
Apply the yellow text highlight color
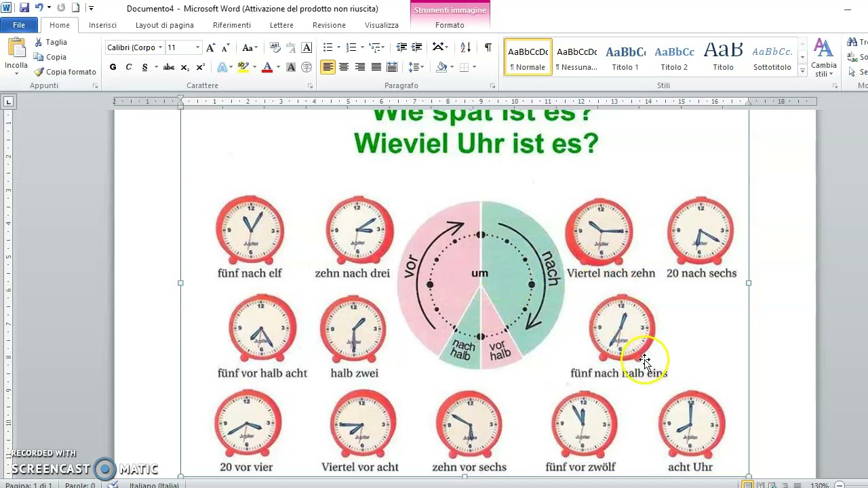243,67
